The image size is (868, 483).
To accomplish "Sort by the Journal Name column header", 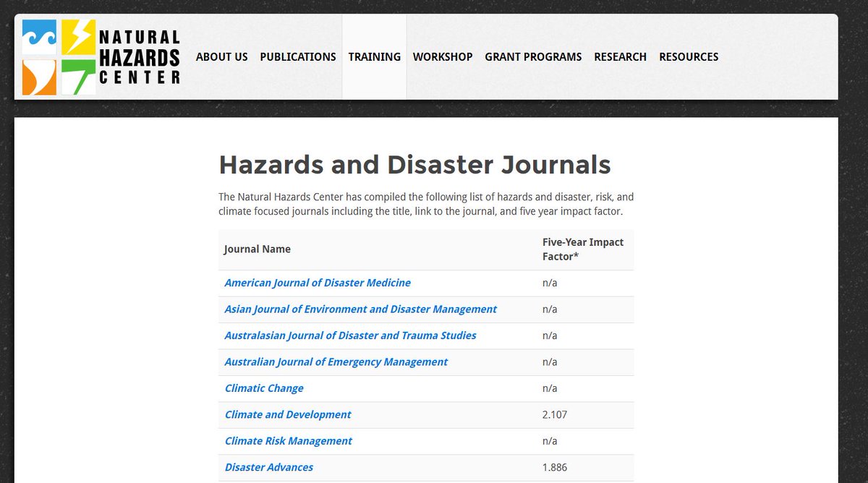I will point(257,249).
